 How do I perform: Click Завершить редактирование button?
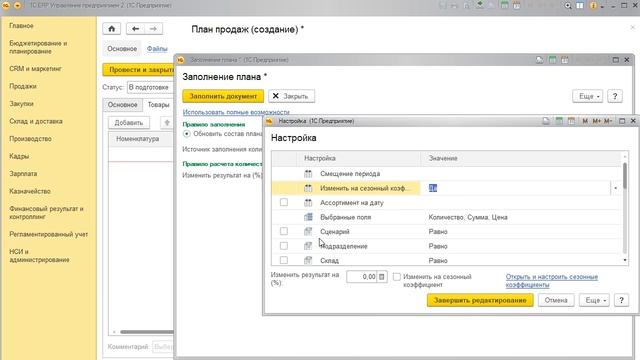point(480,300)
